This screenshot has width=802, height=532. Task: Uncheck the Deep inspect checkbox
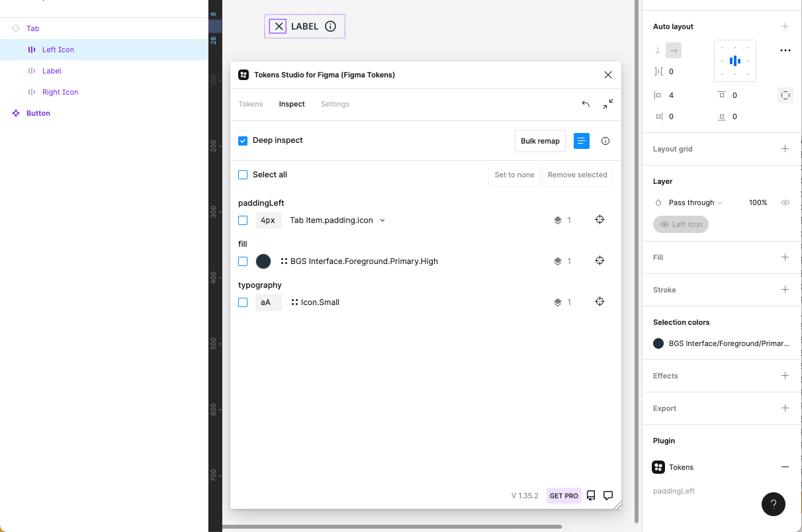(243, 140)
